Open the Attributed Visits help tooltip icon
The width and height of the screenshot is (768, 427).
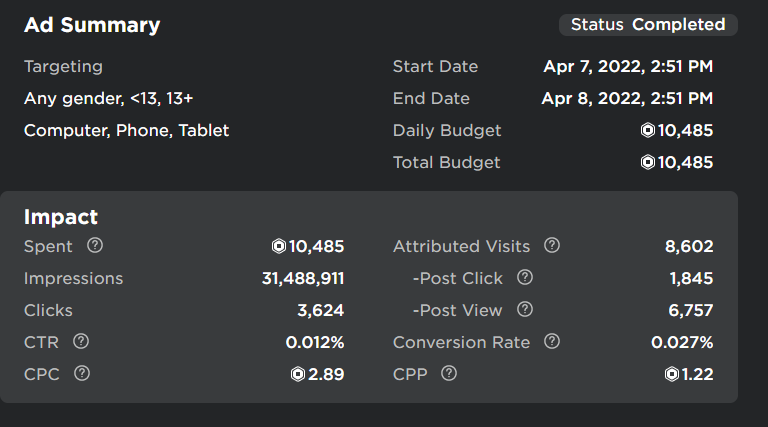tap(551, 246)
